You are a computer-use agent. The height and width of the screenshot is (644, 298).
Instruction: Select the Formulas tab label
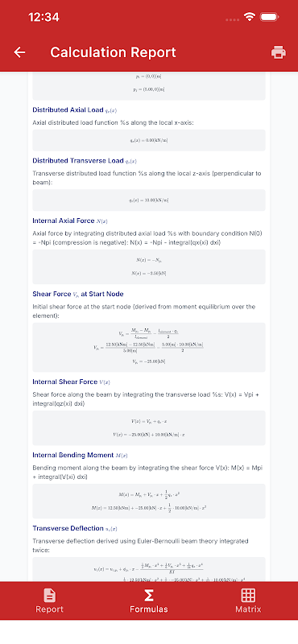(149, 609)
